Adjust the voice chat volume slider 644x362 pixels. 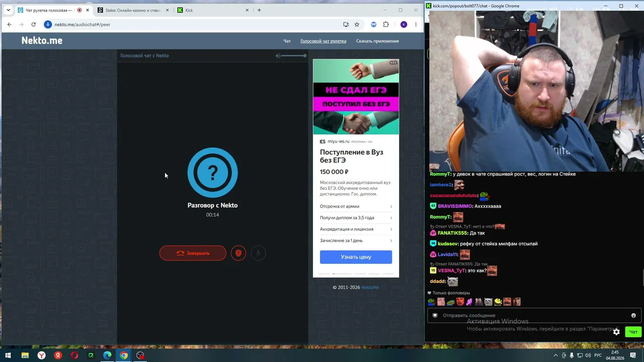pyautogui.click(x=294, y=56)
